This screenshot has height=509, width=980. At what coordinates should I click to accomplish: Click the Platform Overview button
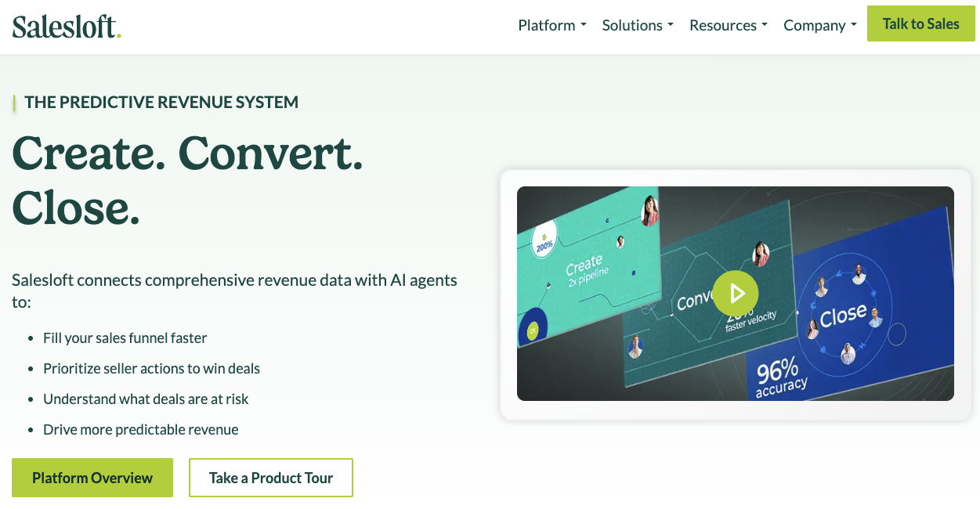92,477
